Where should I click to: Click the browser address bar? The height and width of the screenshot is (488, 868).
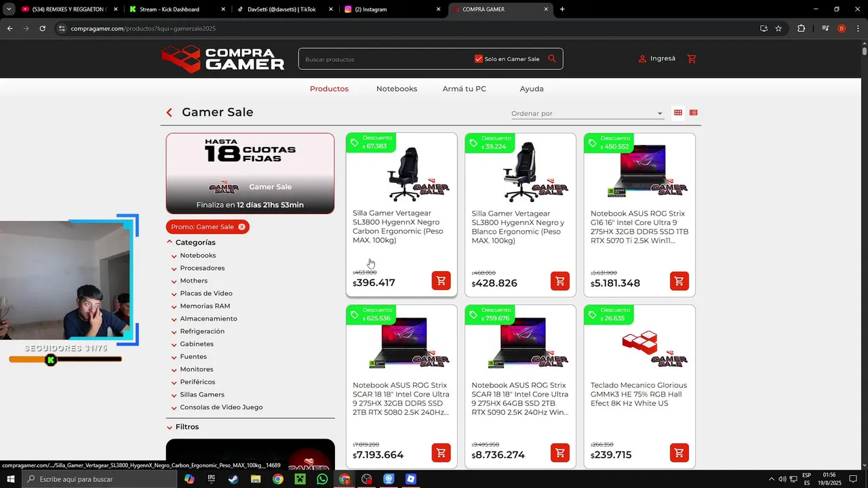pos(407,28)
